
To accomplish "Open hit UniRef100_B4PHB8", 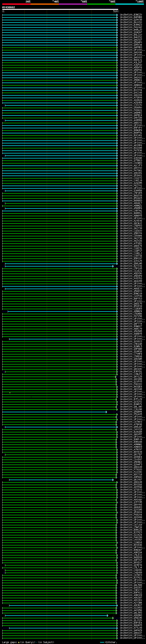I will 131,17.
